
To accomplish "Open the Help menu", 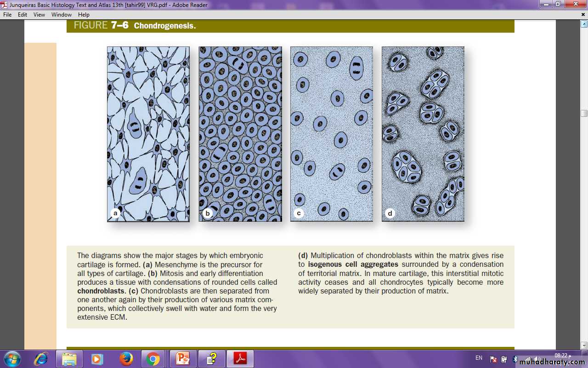I will [x=84, y=15].
